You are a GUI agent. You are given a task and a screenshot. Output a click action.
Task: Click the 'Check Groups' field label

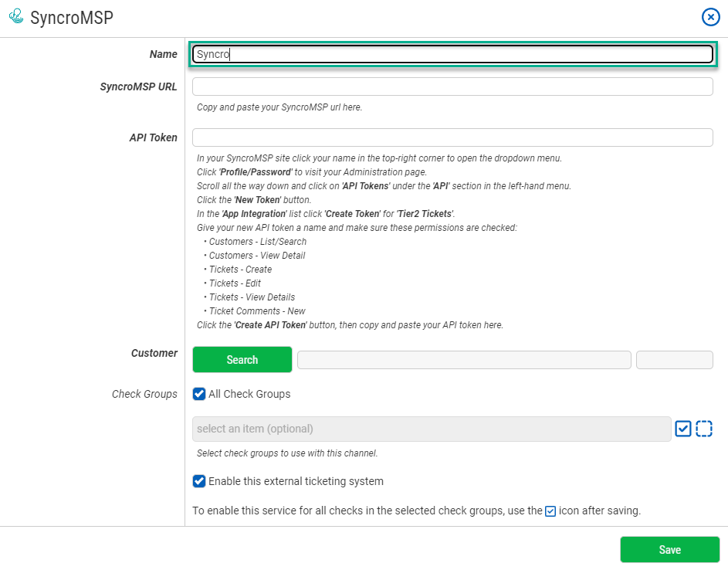tap(144, 394)
